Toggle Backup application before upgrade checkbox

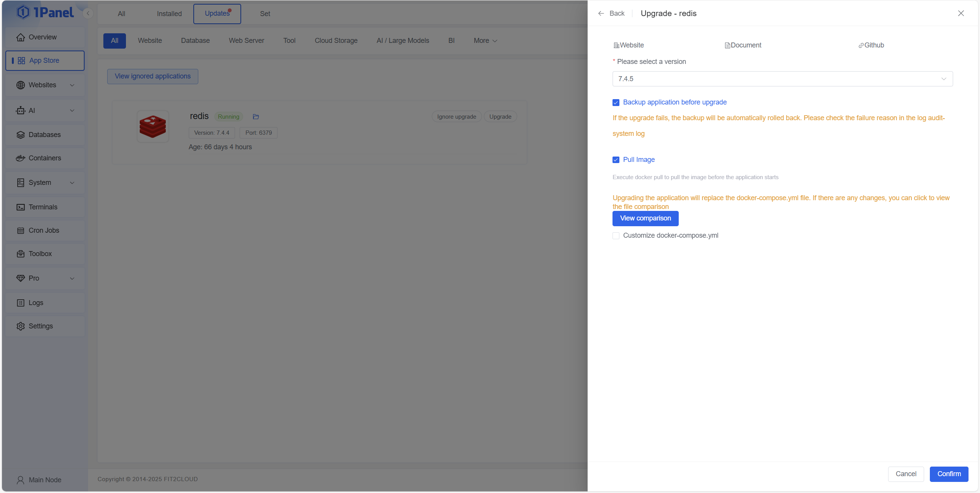point(616,103)
